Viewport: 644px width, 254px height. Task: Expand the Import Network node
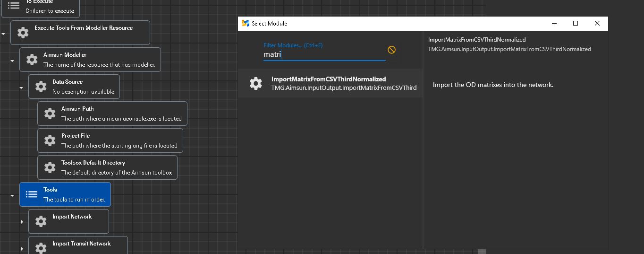tap(22, 222)
